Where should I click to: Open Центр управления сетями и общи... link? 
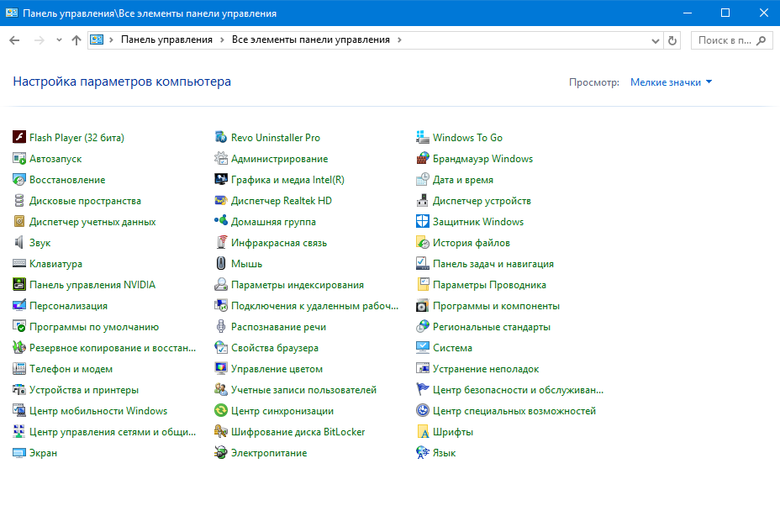coord(113,431)
